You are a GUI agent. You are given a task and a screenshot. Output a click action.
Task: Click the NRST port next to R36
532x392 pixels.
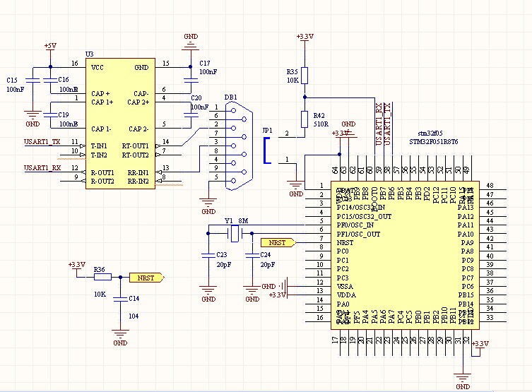click(x=147, y=278)
